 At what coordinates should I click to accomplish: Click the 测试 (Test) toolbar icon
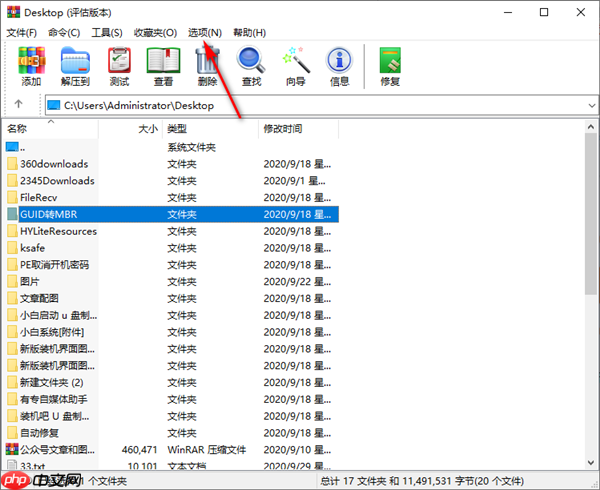click(119, 60)
